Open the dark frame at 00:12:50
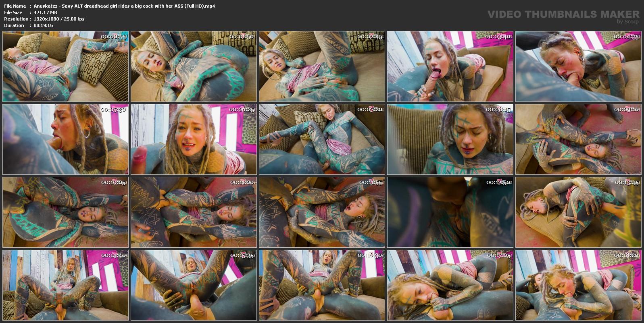 point(450,212)
